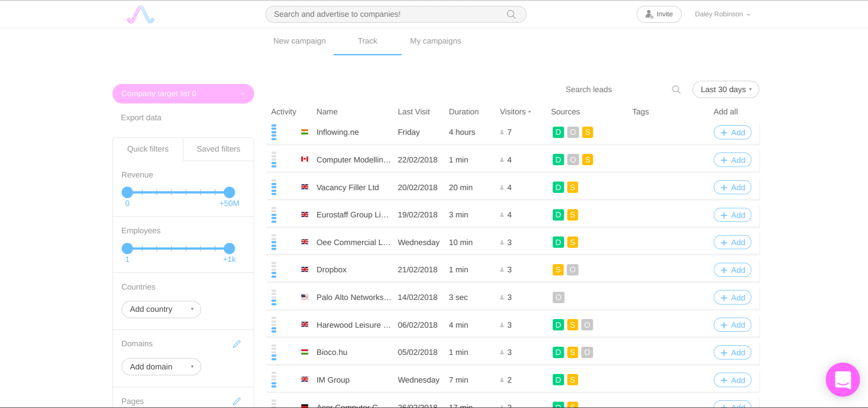This screenshot has height=408, width=868.
Task: Open the pink chat widget icon
Action: pos(843,379)
